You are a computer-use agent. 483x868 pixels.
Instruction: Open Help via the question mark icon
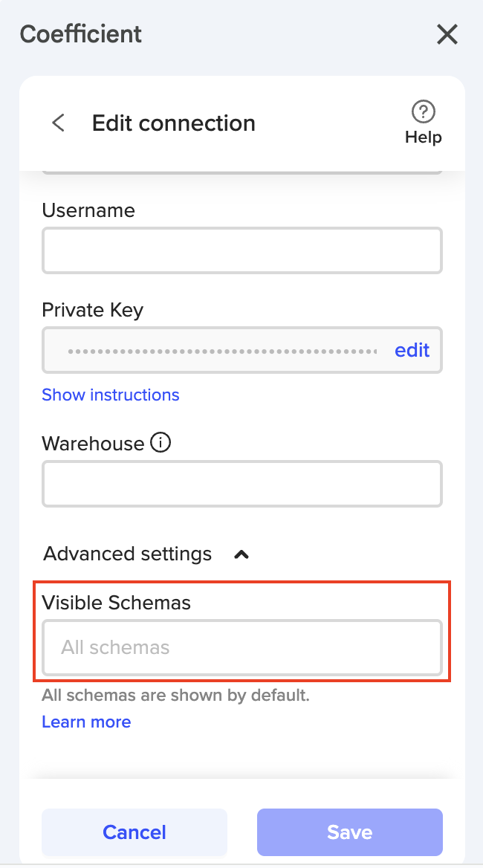[x=423, y=112]
